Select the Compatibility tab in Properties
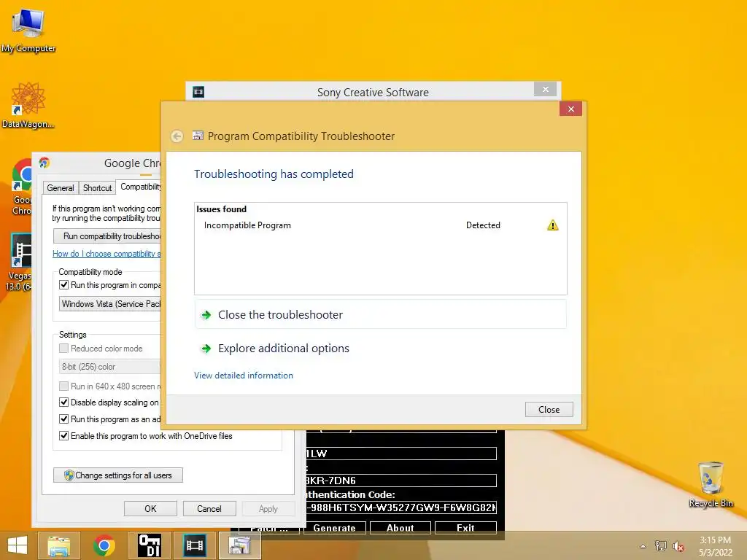This screenshot has width=747, height=560. [139, 186]
